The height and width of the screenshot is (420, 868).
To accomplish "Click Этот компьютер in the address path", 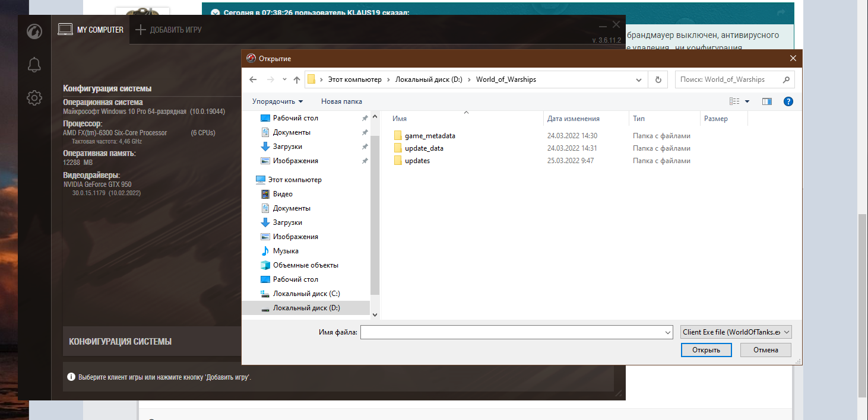I will 354,79.
